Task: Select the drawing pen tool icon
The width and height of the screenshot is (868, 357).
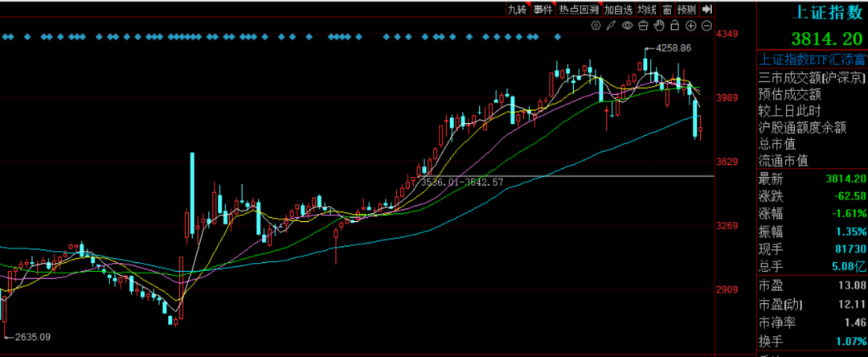Action: [611, 26]
